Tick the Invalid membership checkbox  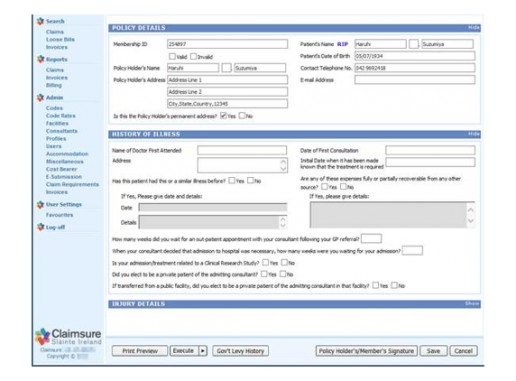click(193, 56)
